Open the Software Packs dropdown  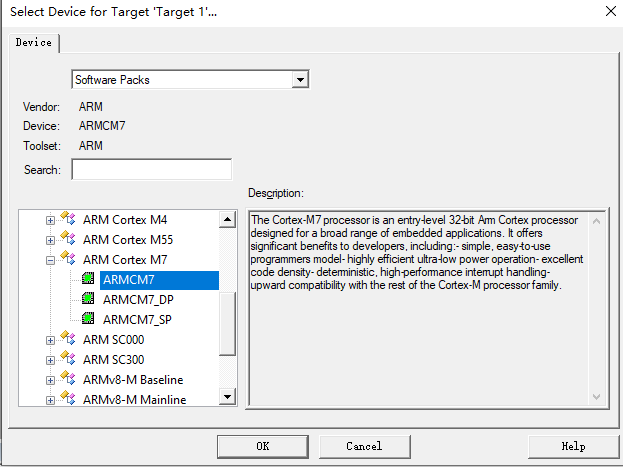[300, 80]
